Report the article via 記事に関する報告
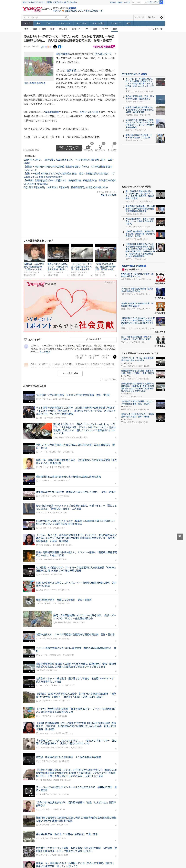Viewport: 186px width, 868px height. (x=32, y=150)
